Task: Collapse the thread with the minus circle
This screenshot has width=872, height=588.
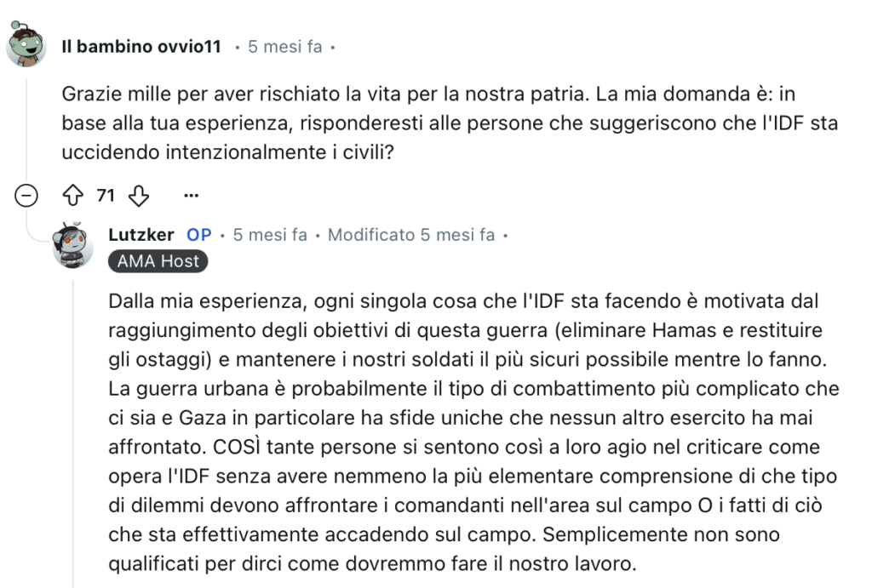Action: pos(27,196)
